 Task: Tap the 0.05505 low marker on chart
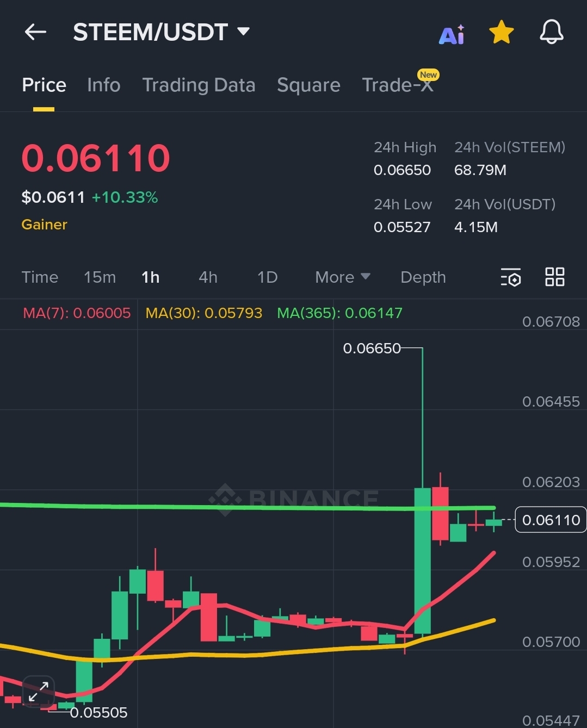[x=98, y=712]
